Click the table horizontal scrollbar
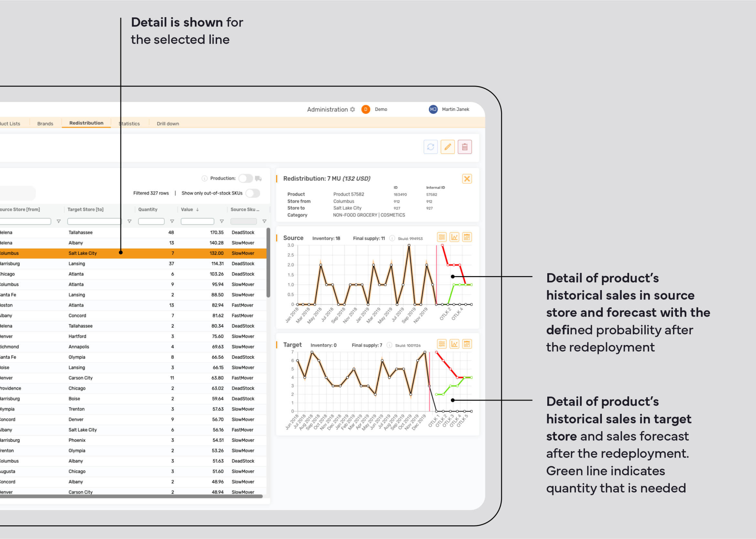The image size is (756, 539). [x=131, y=497]
